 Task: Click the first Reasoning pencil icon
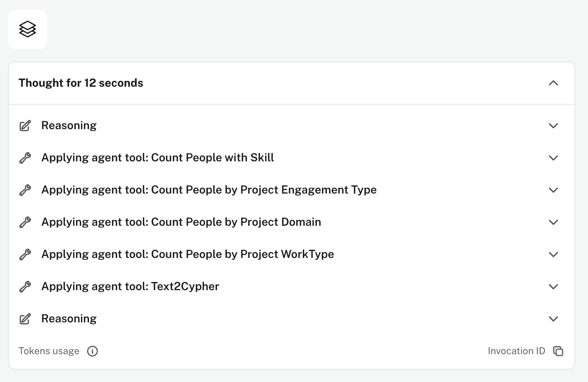pos(25,126)
